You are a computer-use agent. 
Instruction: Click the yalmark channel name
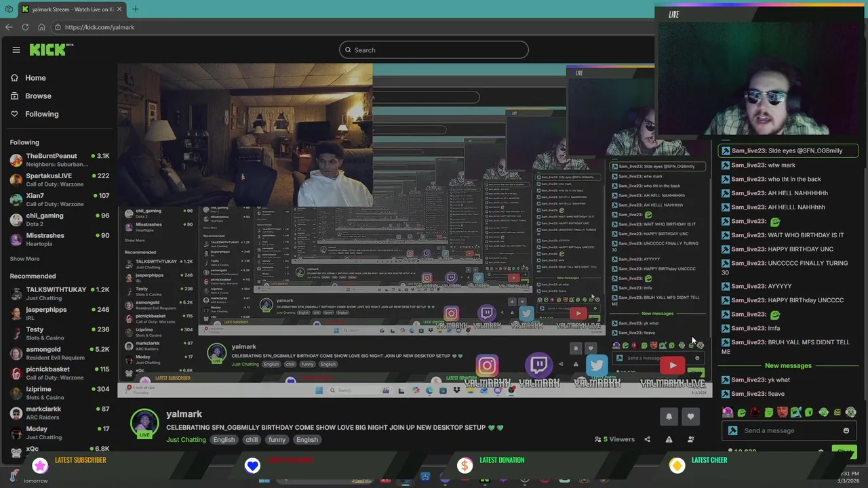pos(184,414)
